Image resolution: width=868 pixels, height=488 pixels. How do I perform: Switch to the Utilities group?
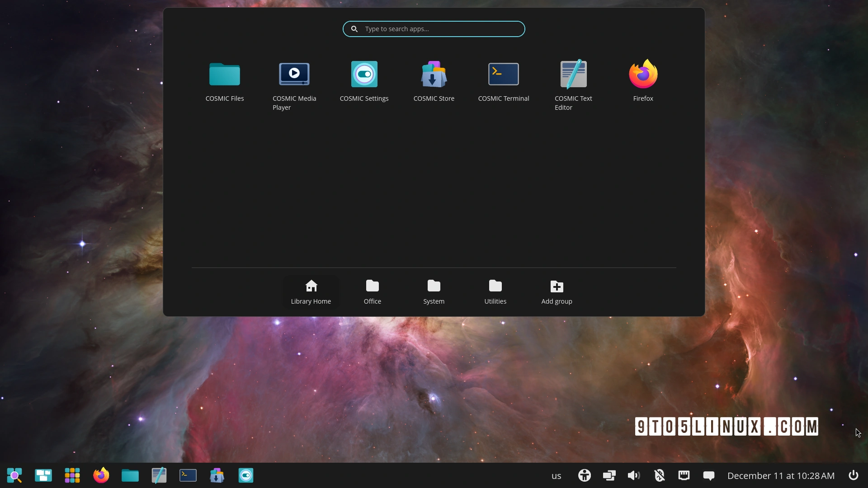[495, 292]
